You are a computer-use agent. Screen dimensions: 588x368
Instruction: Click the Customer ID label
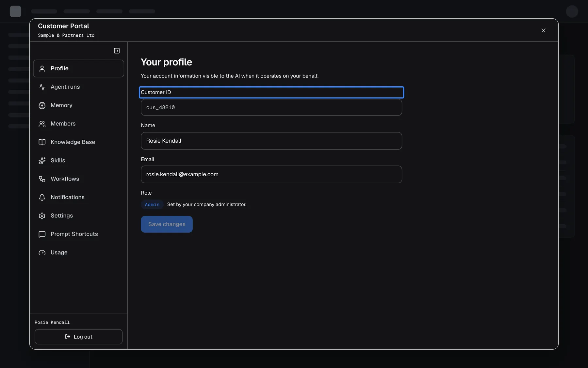(156, 92)
